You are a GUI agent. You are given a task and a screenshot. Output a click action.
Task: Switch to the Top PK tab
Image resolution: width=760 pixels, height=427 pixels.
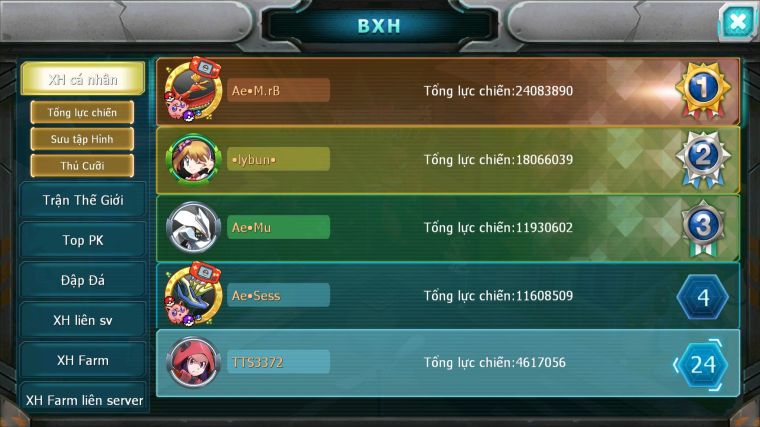click(83, 240)
